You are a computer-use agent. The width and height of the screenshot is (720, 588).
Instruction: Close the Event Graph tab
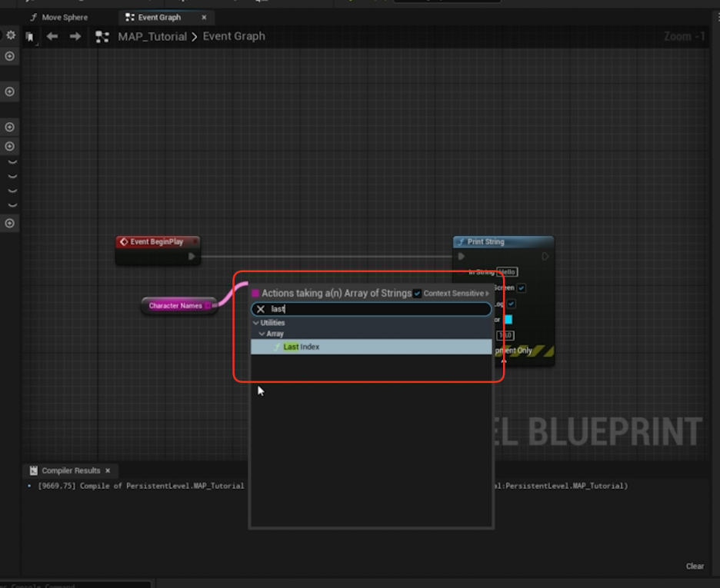[x=204, y=18]
